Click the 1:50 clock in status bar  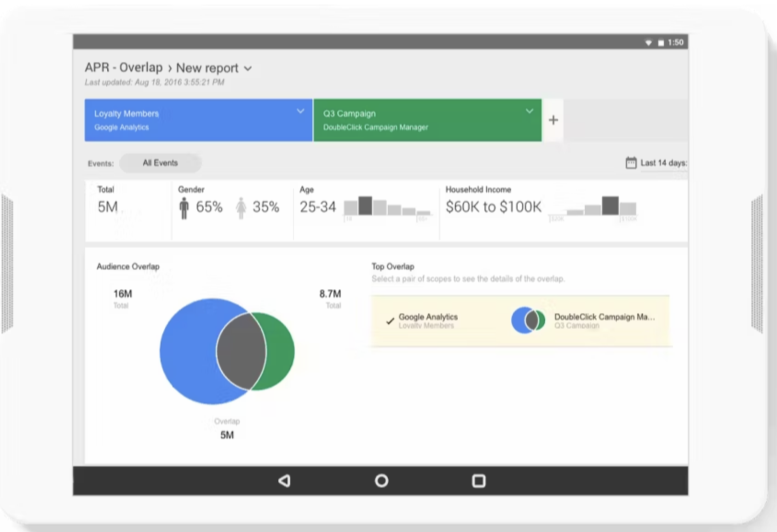(675, 43)
